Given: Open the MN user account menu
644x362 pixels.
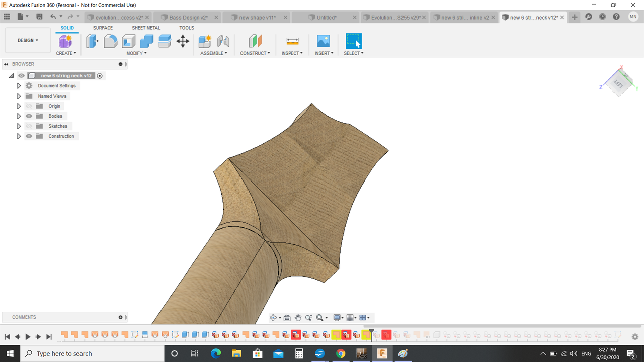Looking at the screenshot, I should 633,17.
